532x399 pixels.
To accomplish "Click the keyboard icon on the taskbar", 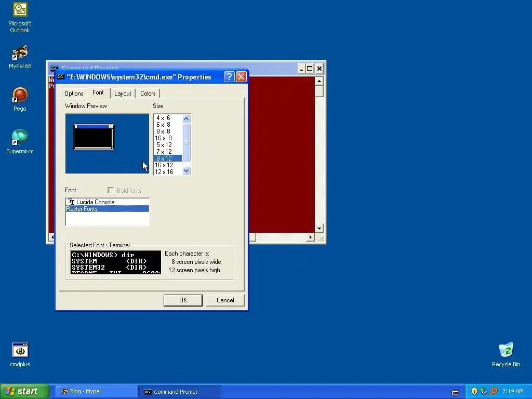I will click(455, 392).
